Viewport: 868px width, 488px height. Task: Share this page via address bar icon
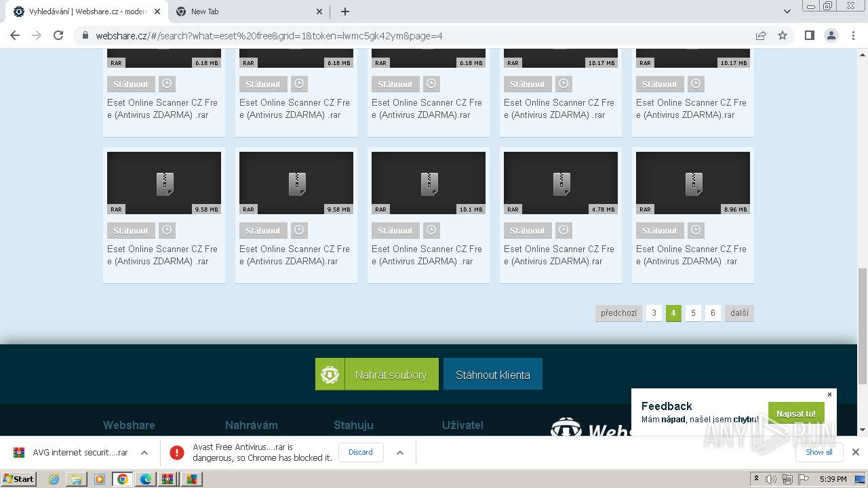[x=761, y=35]
